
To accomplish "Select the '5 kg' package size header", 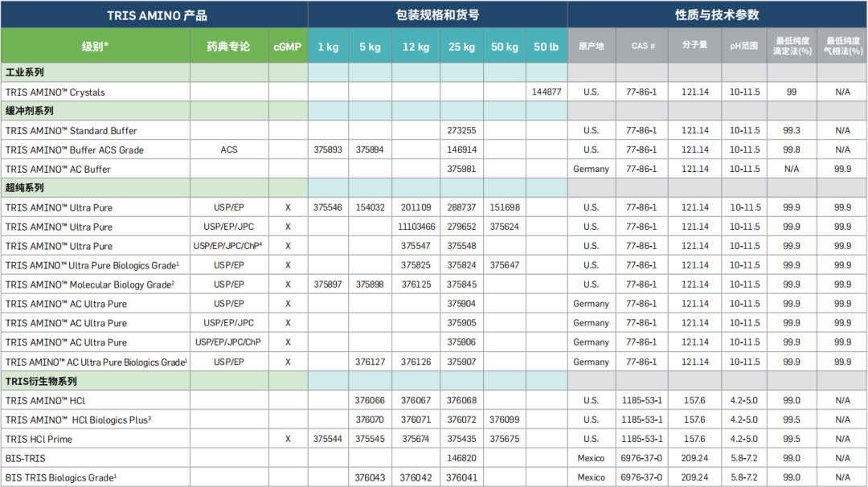I will click(x=370, y=47).
